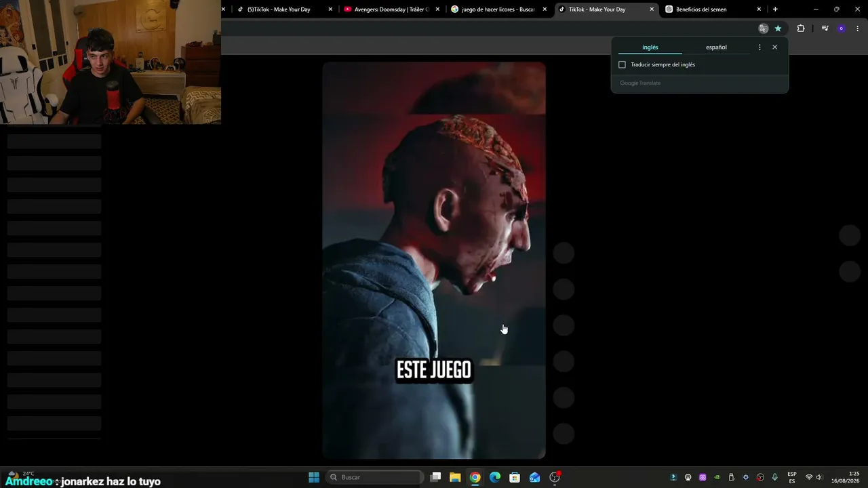The height and width of the screenshot is (488, 868).
Task: Close the '(5)TikTok - Make Your Day' tab
Action: click(x=330, y=9)
